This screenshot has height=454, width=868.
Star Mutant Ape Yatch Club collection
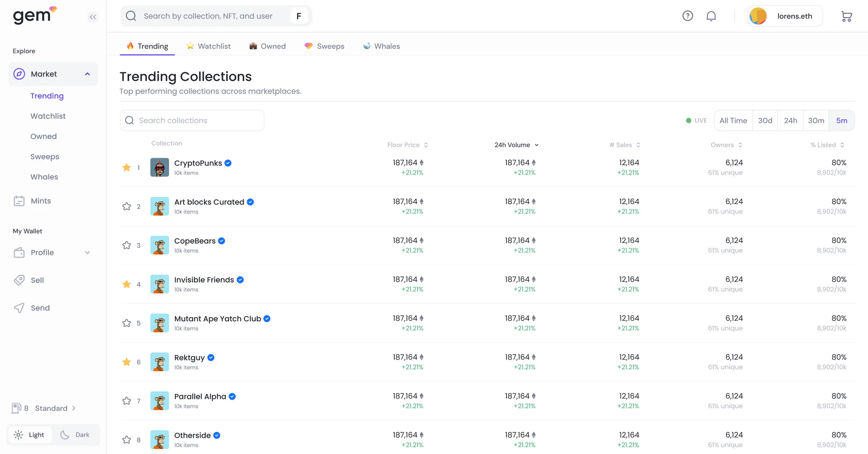click(127, 323)
